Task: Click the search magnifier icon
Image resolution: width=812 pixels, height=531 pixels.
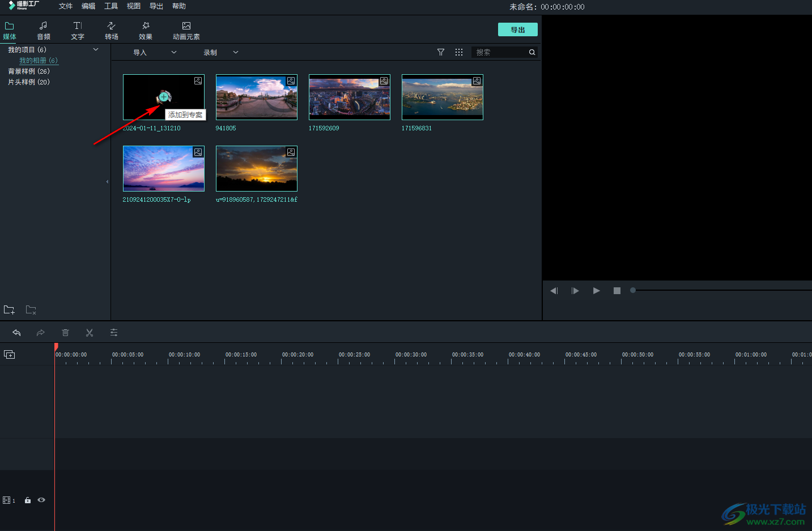Action: tap(532, 52)
